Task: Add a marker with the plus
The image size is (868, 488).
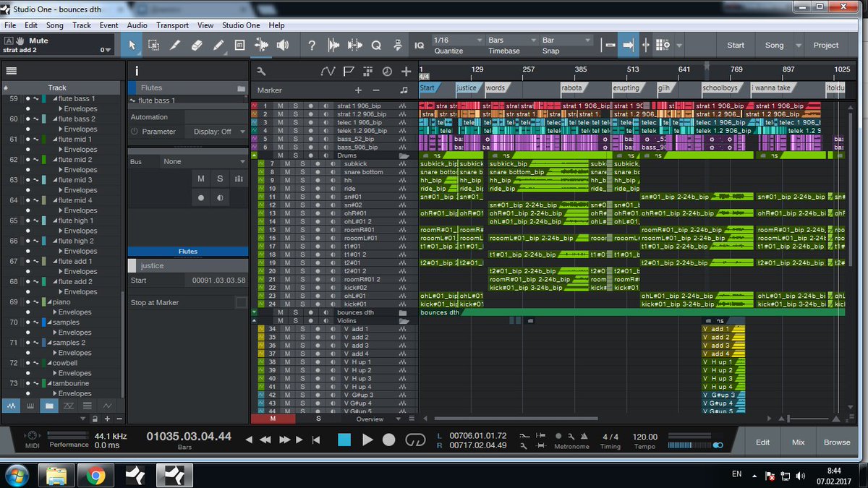Action: pos(357,90)
